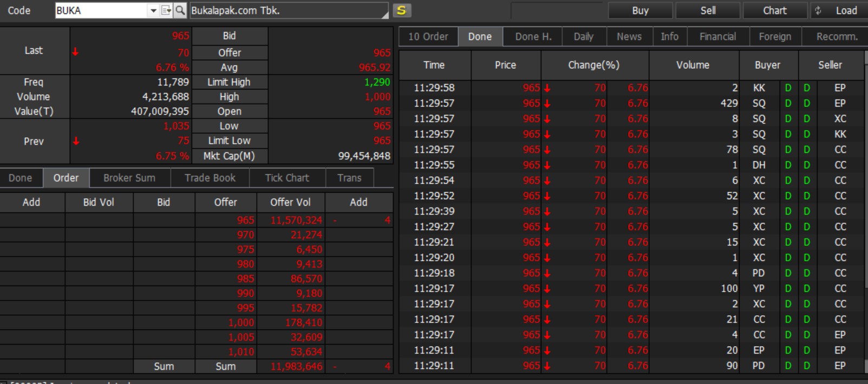Viewport: 868px width, 384px height.
Task: Click offer volume 11,570,324
Action: click(296, 220)
